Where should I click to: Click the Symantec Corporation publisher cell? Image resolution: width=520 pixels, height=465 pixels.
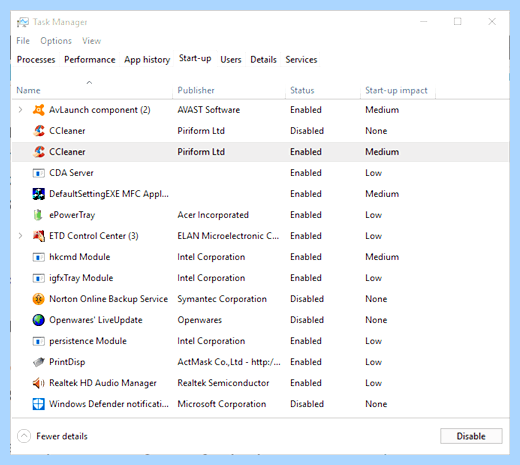coord(222,299)
